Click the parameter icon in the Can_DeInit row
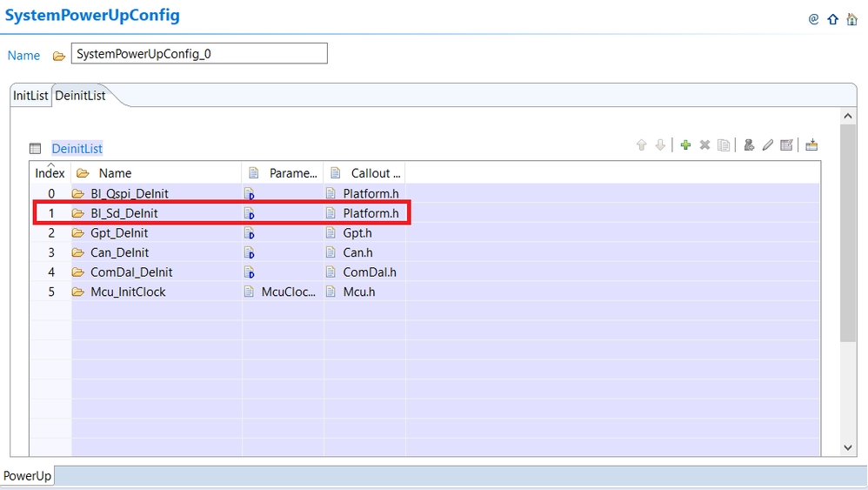The height and width of the screenshot is (490, 868). 250,253
